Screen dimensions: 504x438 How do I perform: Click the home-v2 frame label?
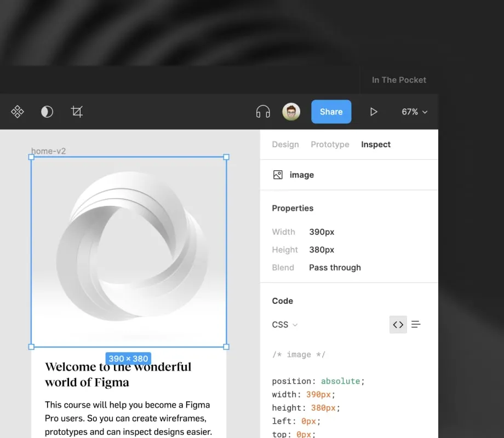tap(49, 151)
